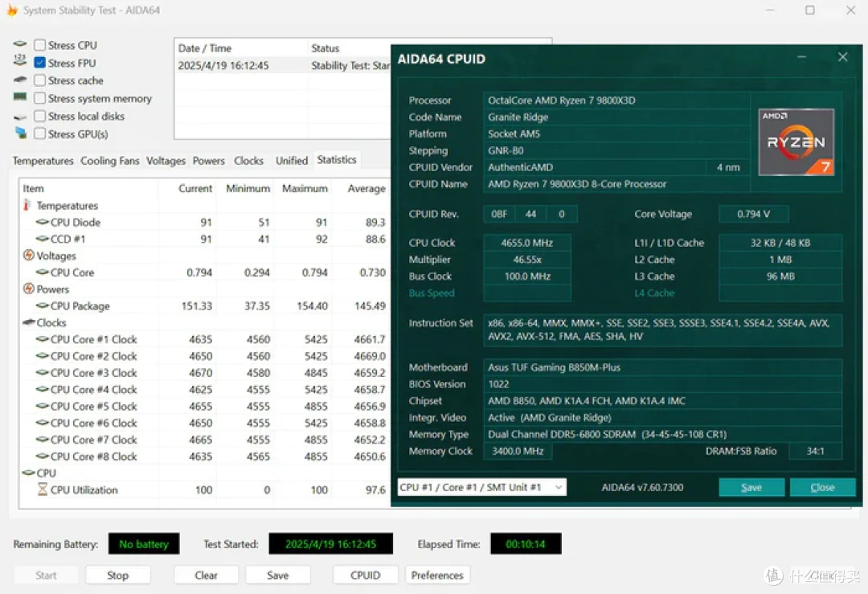The width and height of the screenshot is (868, 594).
Task: Click the Core Voltage value 0.794 V
Action: [753, 214]
